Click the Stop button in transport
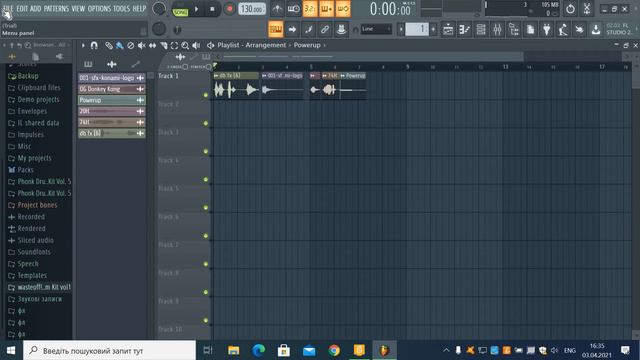 (x=212, y=9)
